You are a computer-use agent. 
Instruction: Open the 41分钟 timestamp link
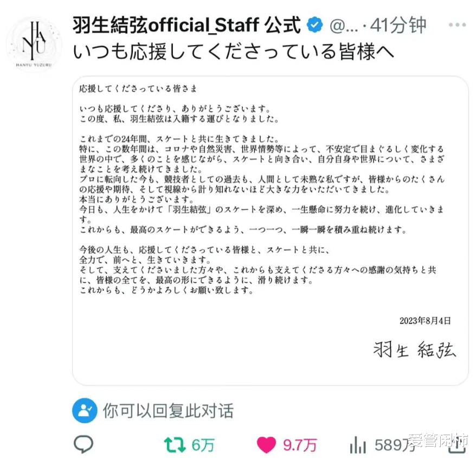[x=398, y=25]
